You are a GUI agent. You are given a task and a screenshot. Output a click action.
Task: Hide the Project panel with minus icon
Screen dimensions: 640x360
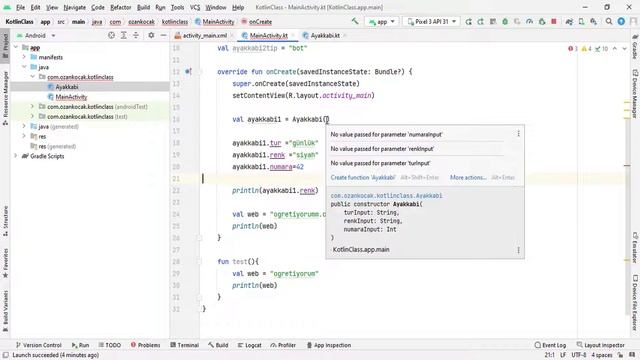pos(163,36)
